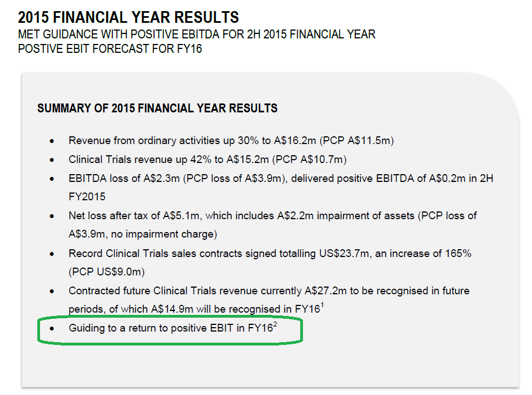
Task: Click footnote superscript 2 in the green-circled line
Action: pos(275,324)
